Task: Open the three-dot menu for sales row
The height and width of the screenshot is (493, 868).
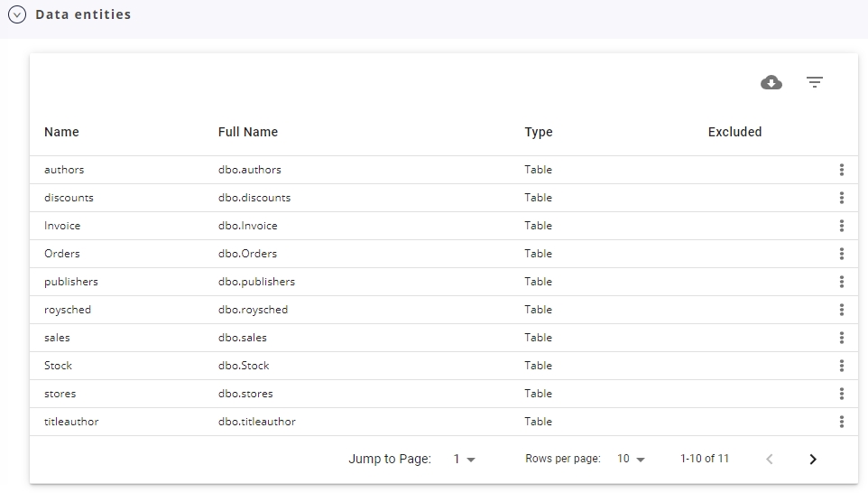Action: [x=842, y=338]
